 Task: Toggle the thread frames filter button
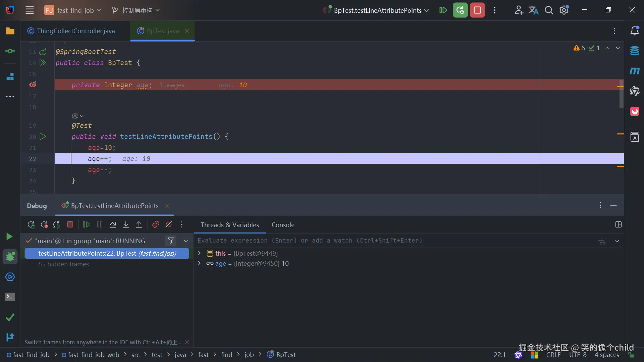171,241
